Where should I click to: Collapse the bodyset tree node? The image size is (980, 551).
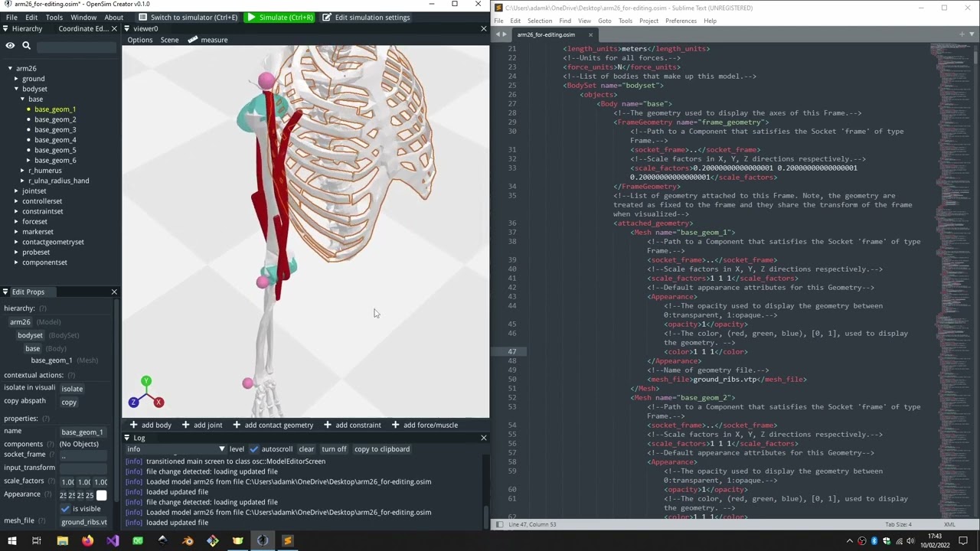click(x=16, y=89)
